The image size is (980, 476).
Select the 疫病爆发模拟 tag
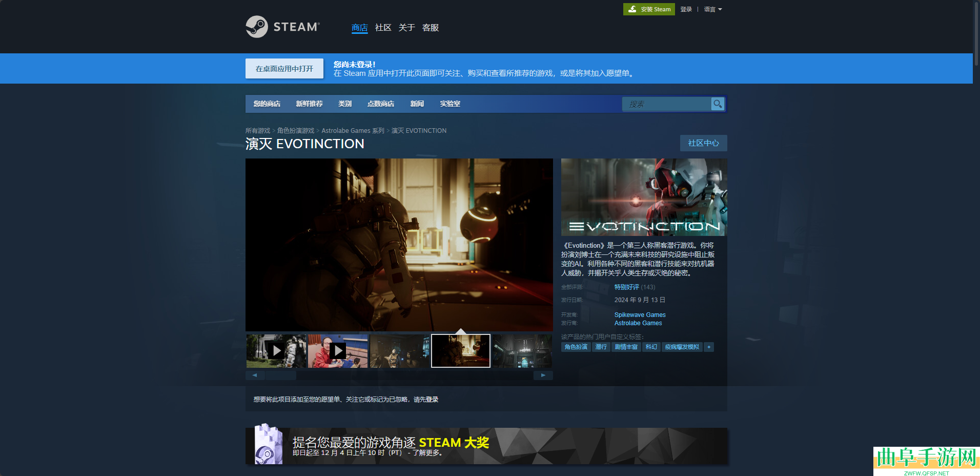[x=682, y=347]
